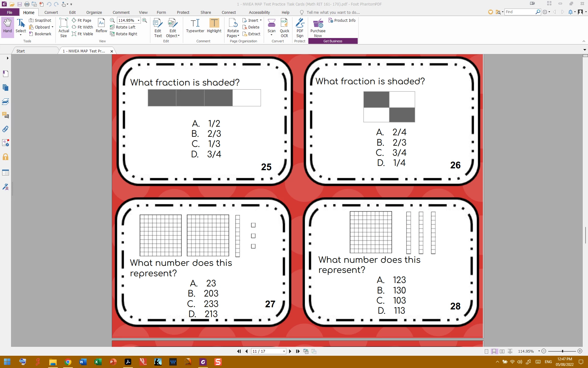The width and height of the screenshot is (588, 368).
Task: Adjust the zoom slider in status bar
Action: click(562, 351)
